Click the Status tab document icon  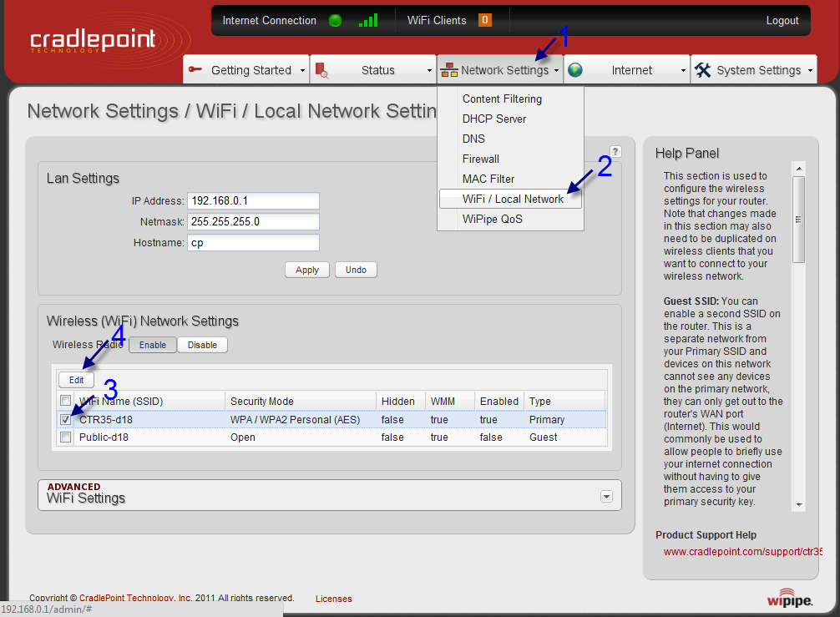click(321, 71)
